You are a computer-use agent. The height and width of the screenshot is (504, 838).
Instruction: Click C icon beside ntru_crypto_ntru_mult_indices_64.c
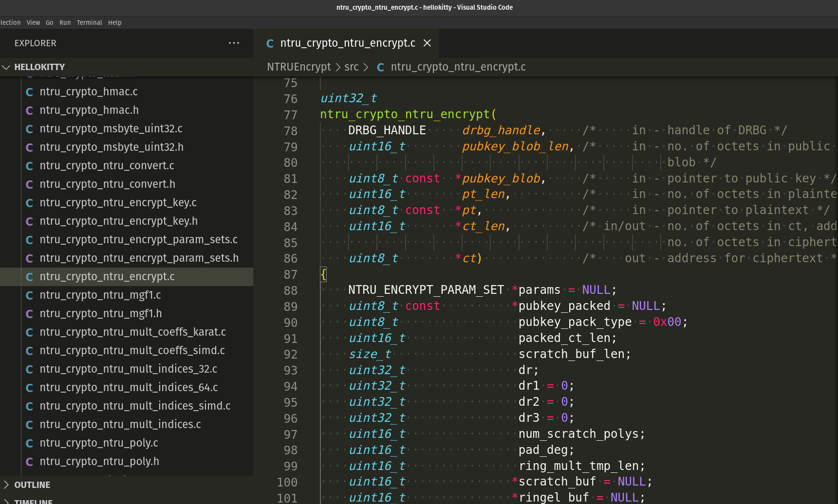[29, 388]
